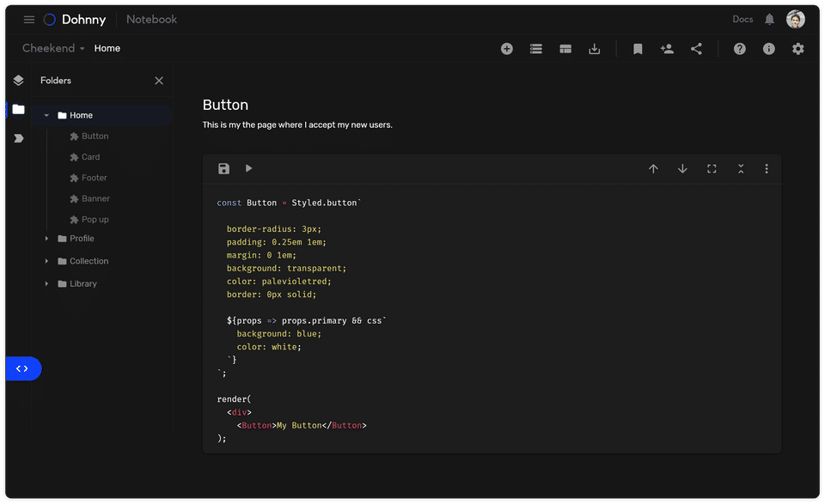This screenshot has height=504, width=825.
Task: Collapse the code cell
Action: coord(741,169)
